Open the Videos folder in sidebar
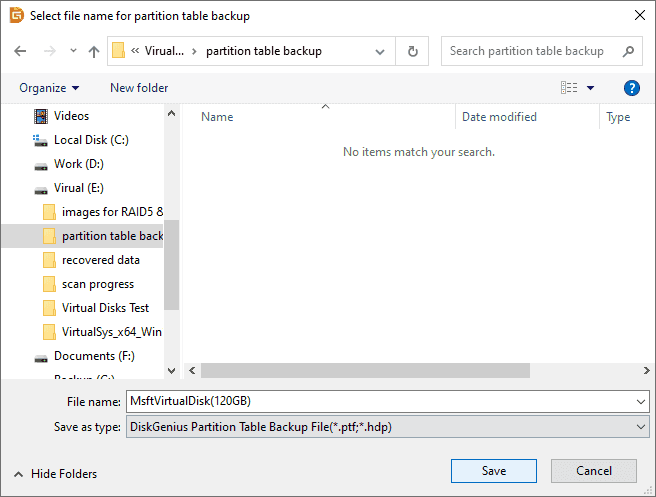This screenshot has height=497, width=656. point(71,116)
